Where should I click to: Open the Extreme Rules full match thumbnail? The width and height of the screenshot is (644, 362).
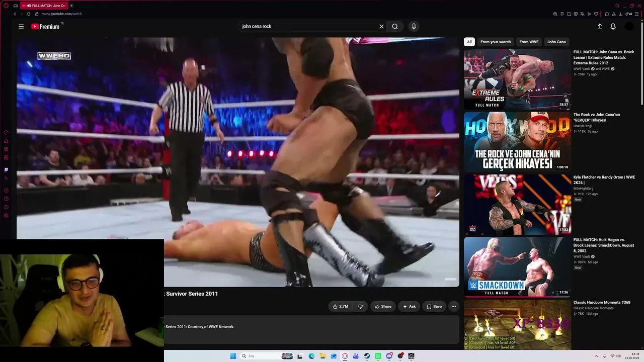pyautogui.click(x=517, y=79)
